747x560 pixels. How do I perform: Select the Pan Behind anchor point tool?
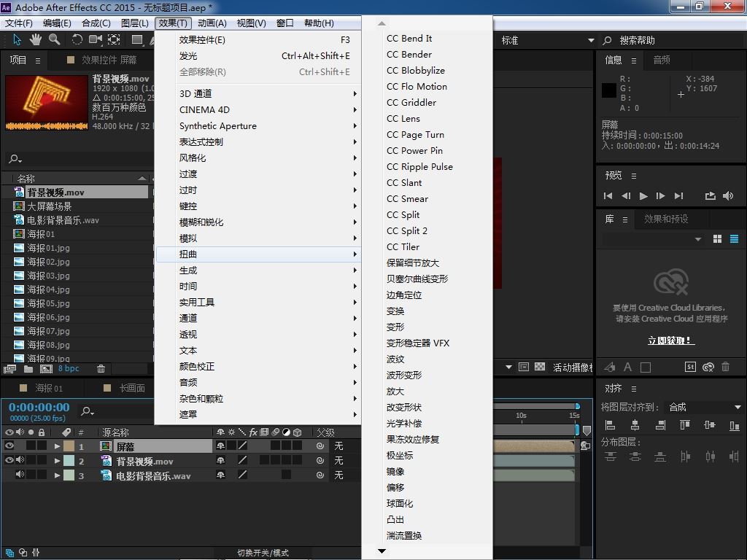point(114,39)
